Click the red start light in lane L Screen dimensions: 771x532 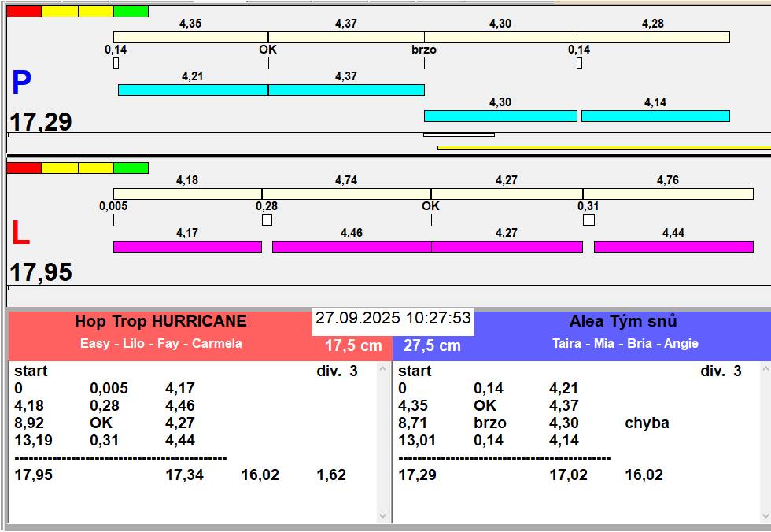click(24, 168)
